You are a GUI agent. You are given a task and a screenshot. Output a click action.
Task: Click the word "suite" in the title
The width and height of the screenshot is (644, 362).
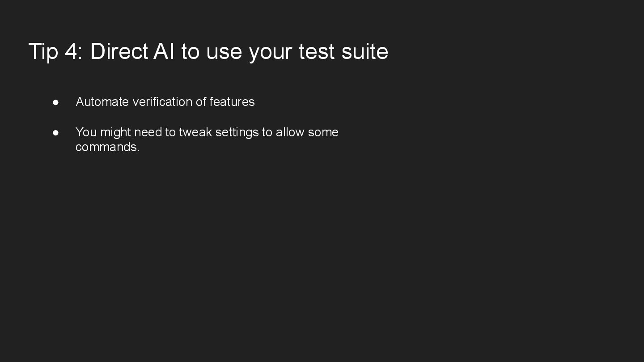pos(364,51)
